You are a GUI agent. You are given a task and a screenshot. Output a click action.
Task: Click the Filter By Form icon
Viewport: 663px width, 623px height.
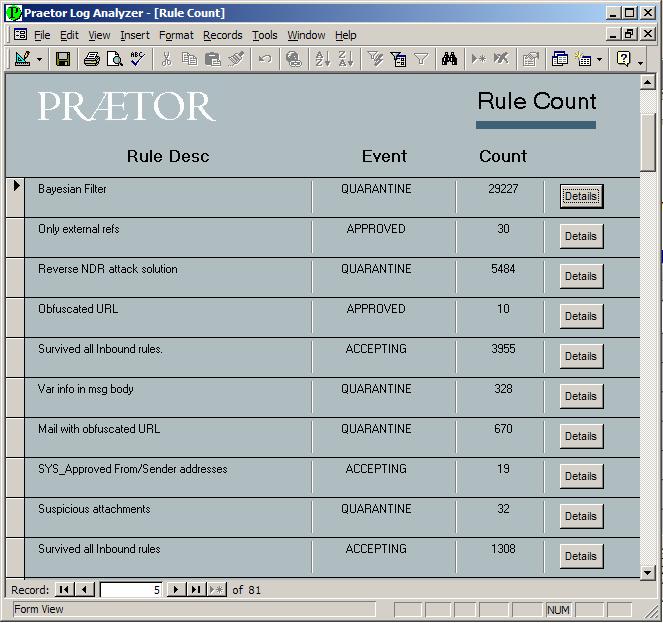pos(398,59)
